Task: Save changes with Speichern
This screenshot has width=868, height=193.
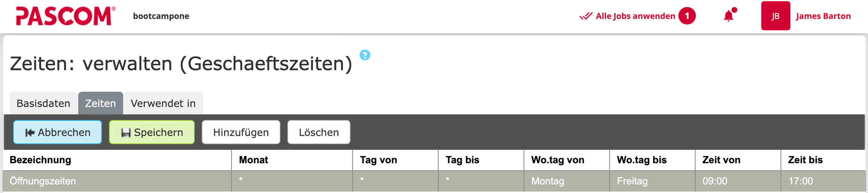Action: [152, 132]
